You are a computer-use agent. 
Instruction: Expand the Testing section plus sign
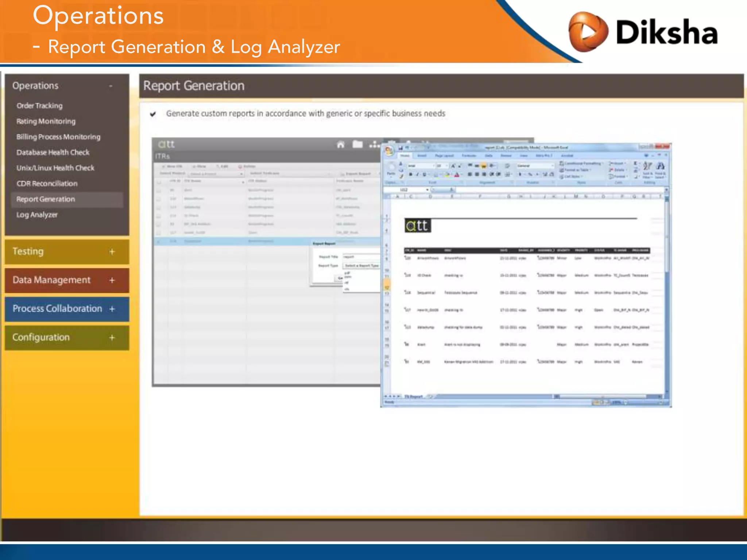coord(112,252)
